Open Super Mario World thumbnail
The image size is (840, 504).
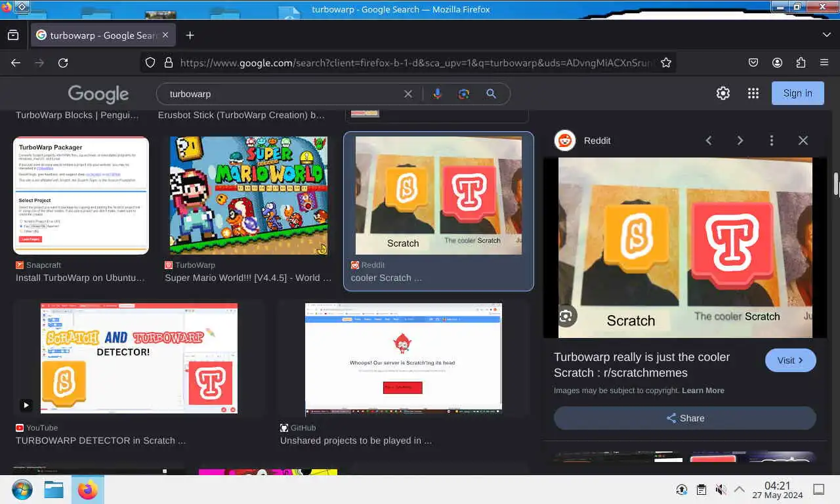(249, 196)
